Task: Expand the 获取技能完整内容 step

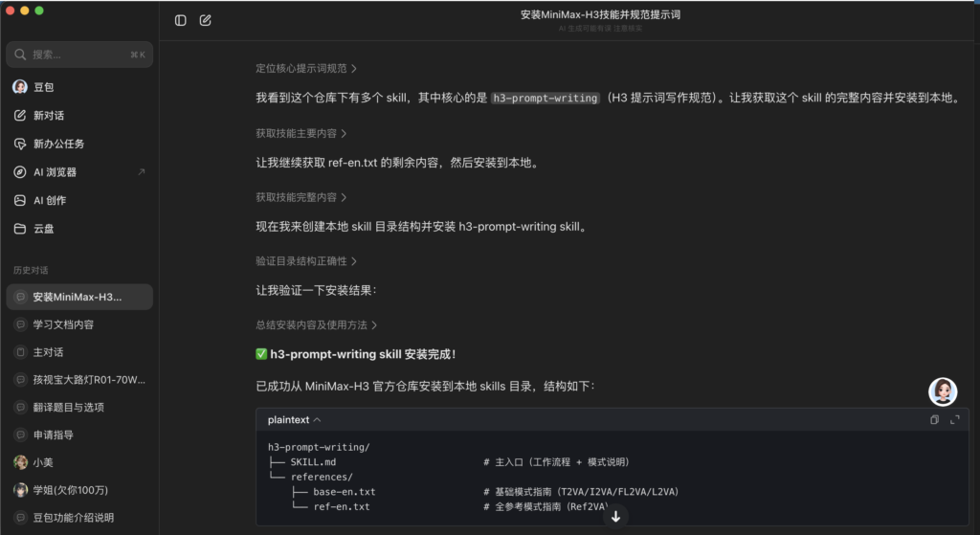Action: pos(301,197)
